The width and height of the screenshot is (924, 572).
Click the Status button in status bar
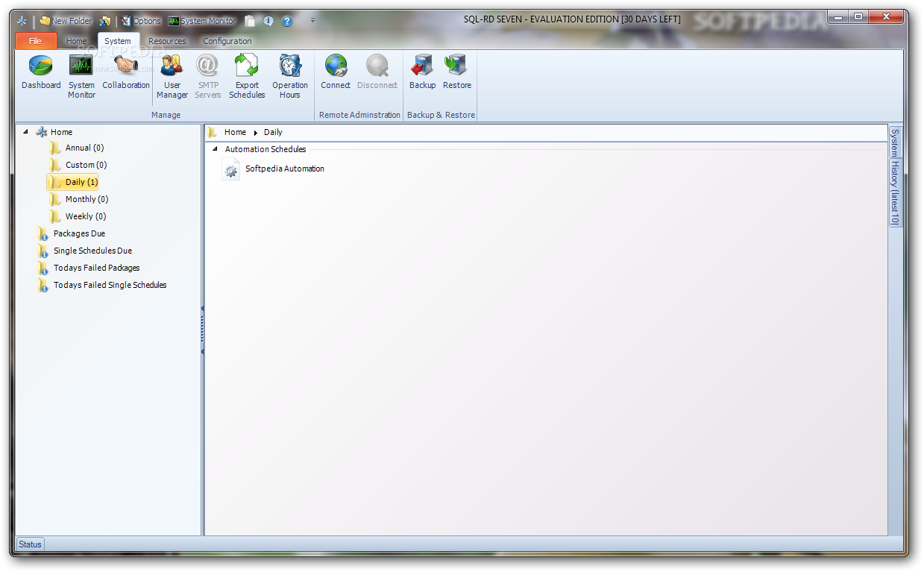coord(30,544)
